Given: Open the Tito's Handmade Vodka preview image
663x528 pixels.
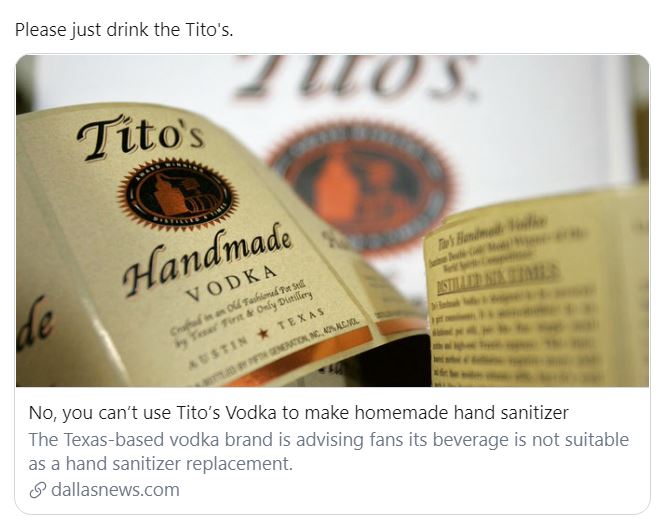Looking at the screenshot, I should 332,221.
